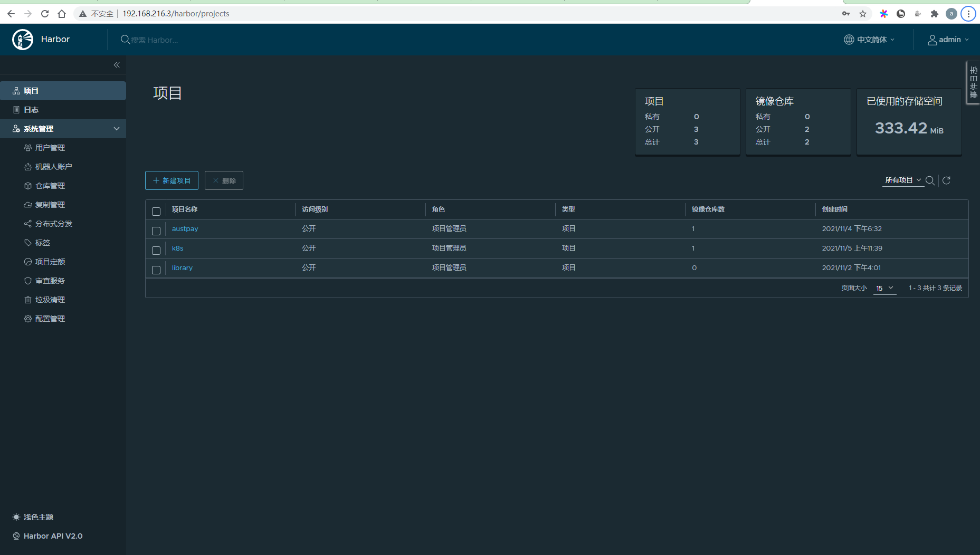The height and width of the screenshot is (555, 980).
Task: Switch to light theme
Action: [33, 517]
